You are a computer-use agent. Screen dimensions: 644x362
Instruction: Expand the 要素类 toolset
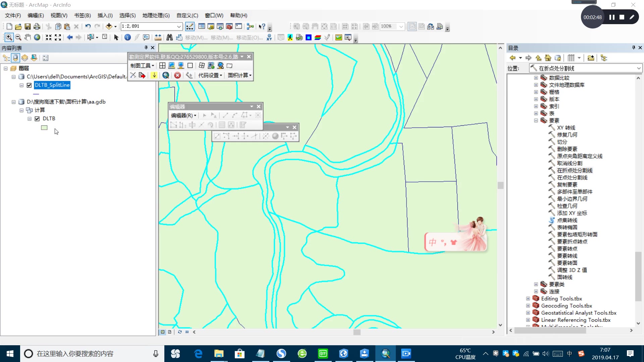tap(536, 284)
